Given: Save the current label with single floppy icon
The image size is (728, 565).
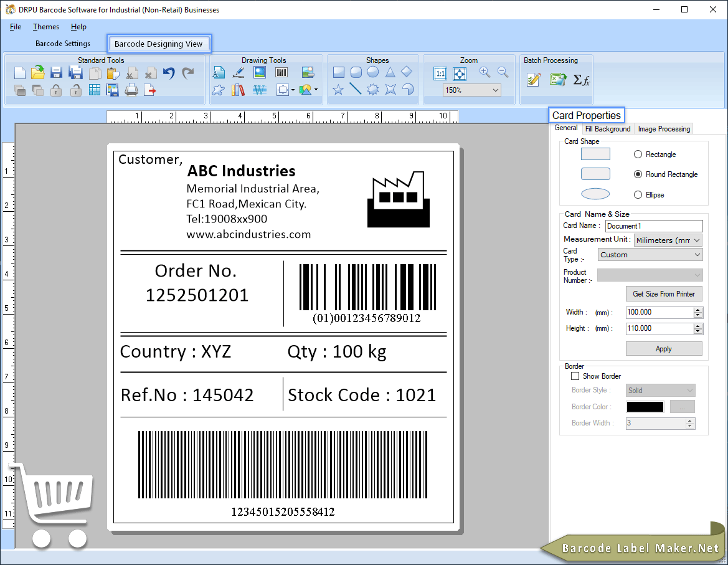Looking at the screenshot, I should [x=56, y=72].
